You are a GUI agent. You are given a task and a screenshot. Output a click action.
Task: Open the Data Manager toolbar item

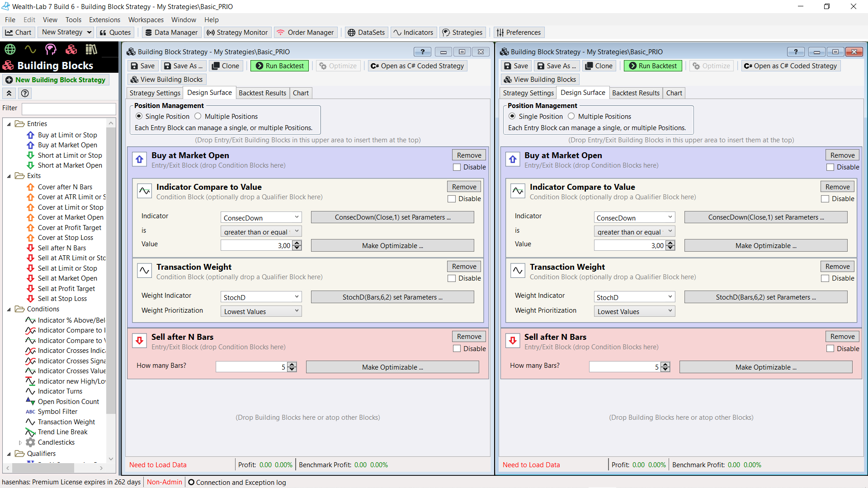pyautogui.click(x=171, y=33)
